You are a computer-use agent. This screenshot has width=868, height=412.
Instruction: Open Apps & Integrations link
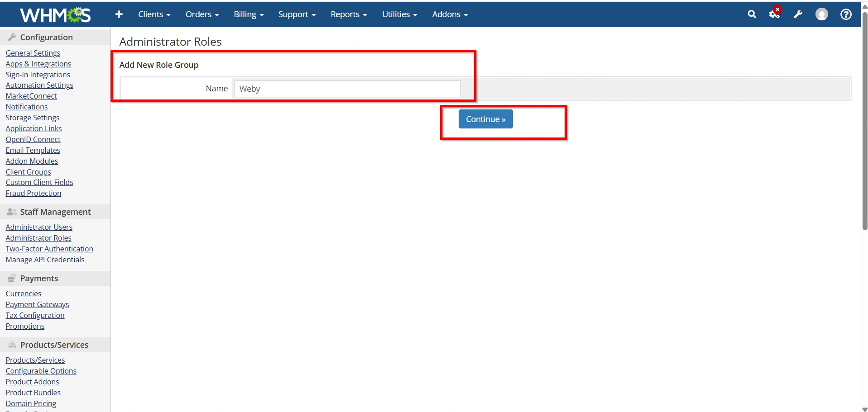point(38,64)
